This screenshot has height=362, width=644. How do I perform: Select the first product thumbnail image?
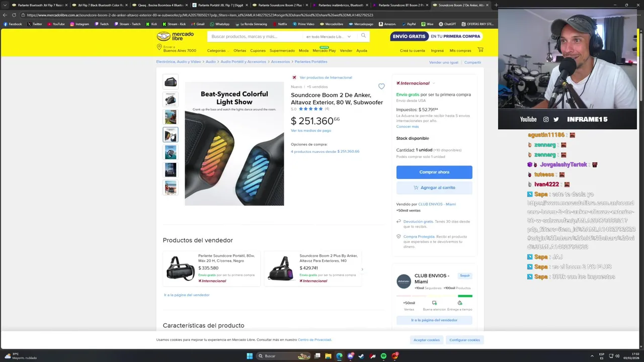click(x=171, y=81)
